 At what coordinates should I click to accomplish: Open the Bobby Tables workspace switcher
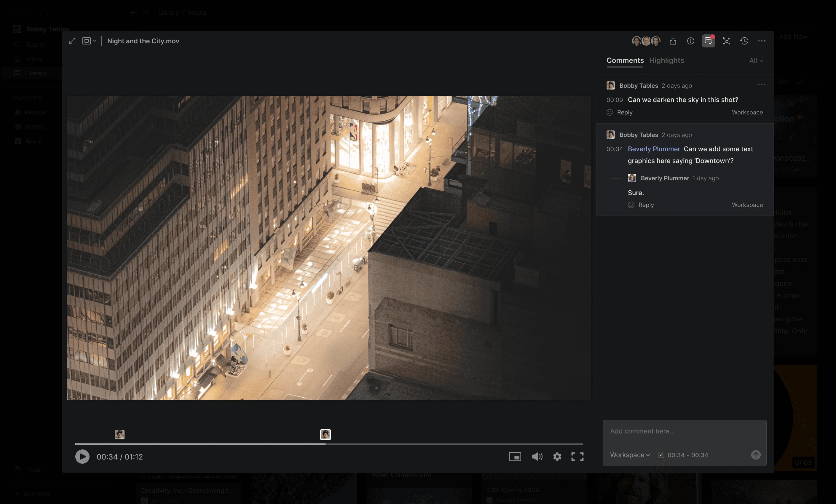point(42,29)
